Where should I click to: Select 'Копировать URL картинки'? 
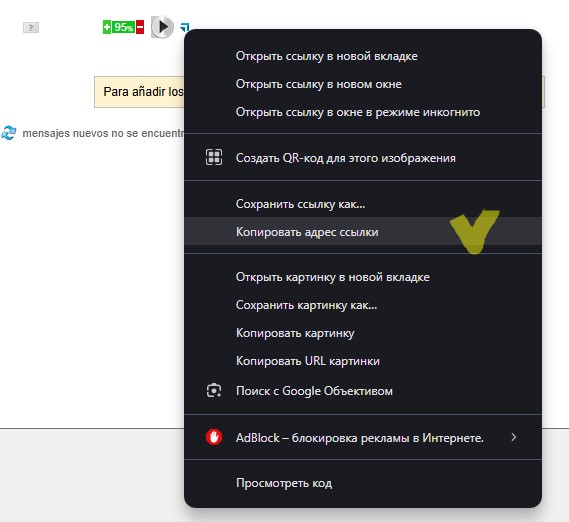click(x=363, y=361)
